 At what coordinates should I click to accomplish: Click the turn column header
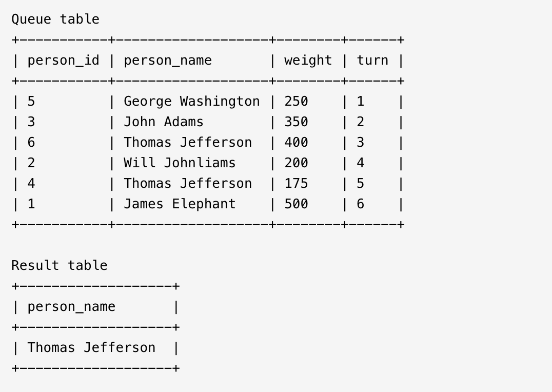click(372, 61)
